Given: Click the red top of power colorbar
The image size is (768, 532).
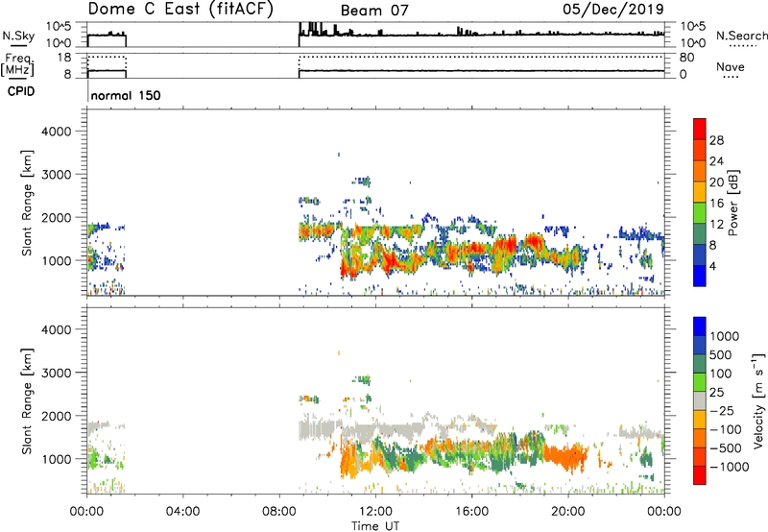Looking at the screenshot, I should coord(700,129).
